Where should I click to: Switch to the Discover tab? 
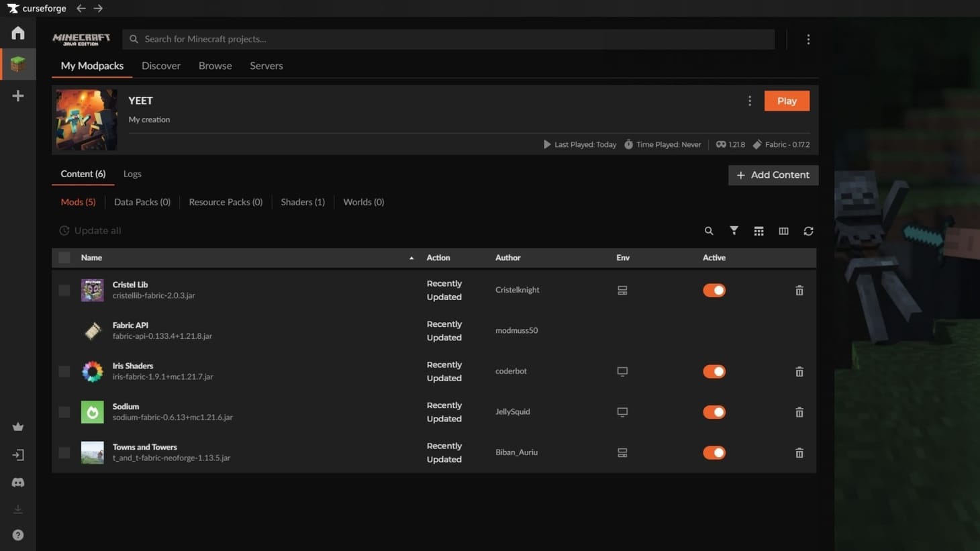161,66
